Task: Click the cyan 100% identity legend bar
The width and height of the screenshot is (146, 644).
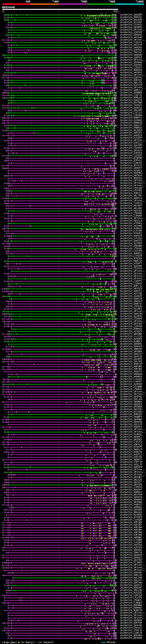Action: point(130,4)
